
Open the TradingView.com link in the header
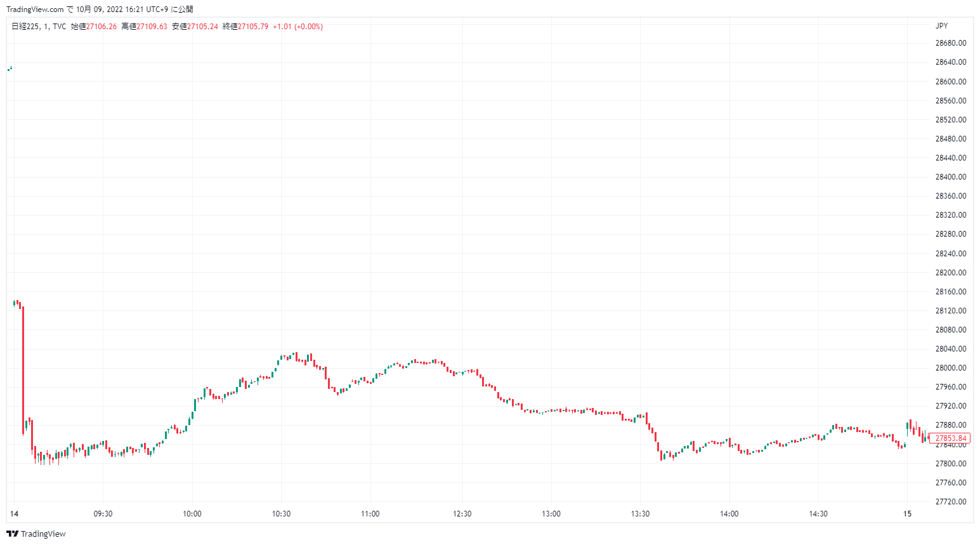click(x=35, y=10)
